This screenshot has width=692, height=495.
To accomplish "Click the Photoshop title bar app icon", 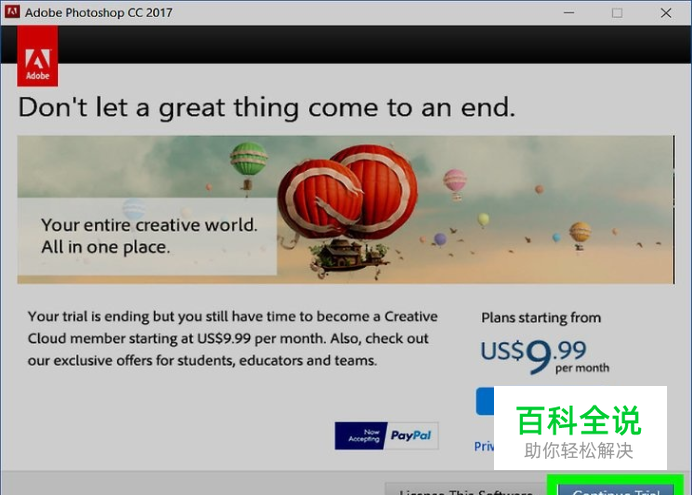I will click(12, 12).
